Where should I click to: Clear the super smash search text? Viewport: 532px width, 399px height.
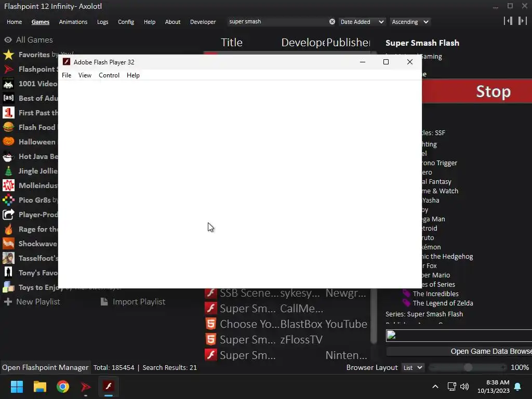tap(332, 22)
